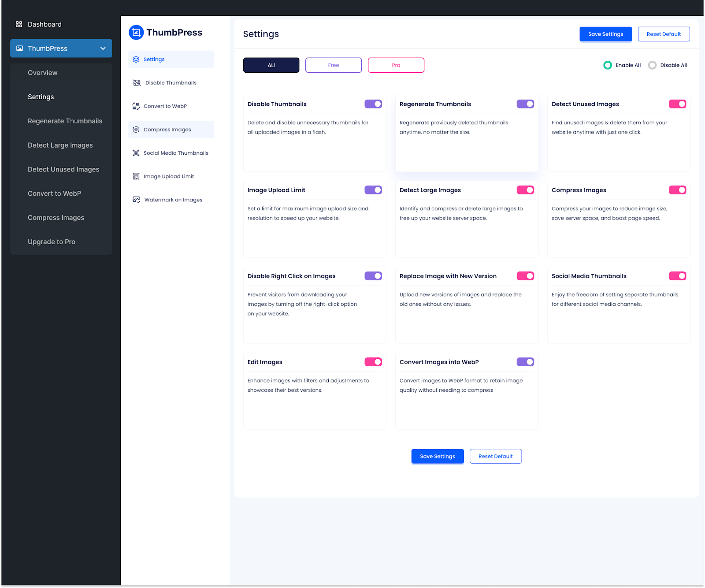Toggle the Social Media Thumbnails card switch

677,276
